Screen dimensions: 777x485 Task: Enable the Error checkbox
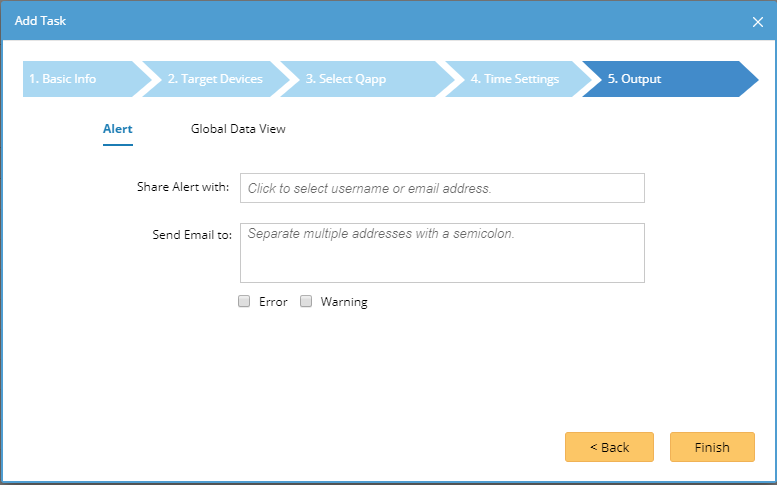(x=244, y=302)
